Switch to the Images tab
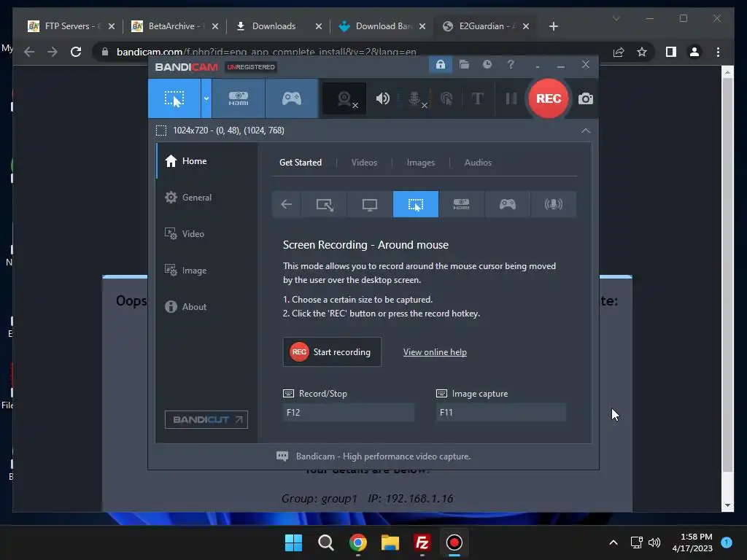This screenshot has width=747, height=560. coord(421,163)
